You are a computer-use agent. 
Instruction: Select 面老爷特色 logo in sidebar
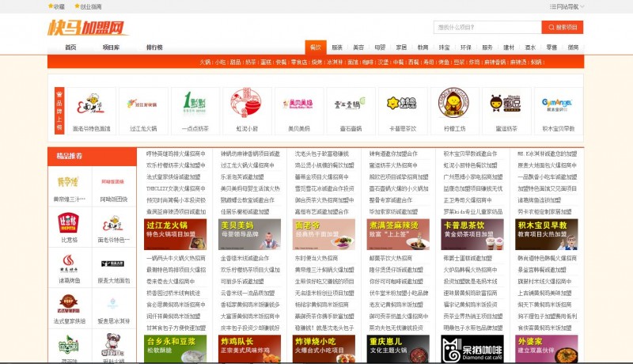pyautogui.click(x=113, y=223)
